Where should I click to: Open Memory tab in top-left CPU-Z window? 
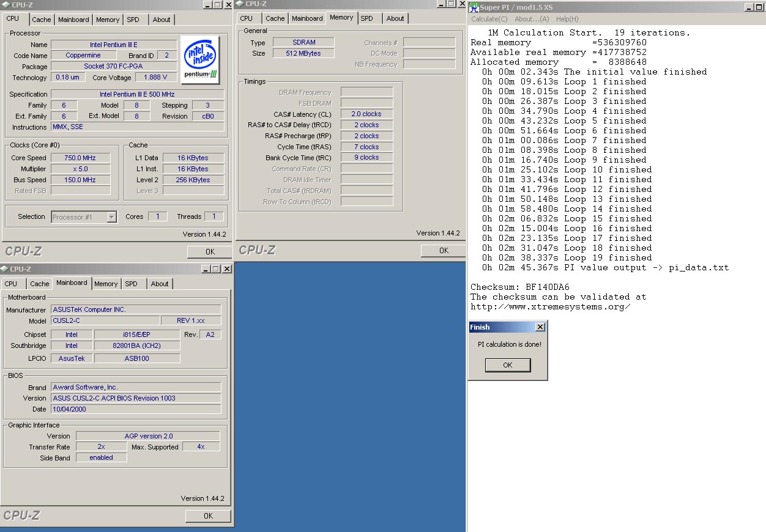tap(108, 20)
